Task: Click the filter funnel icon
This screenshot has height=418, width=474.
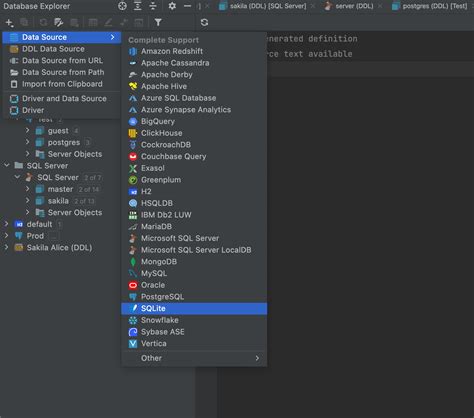Action: [x=158, y=22]
